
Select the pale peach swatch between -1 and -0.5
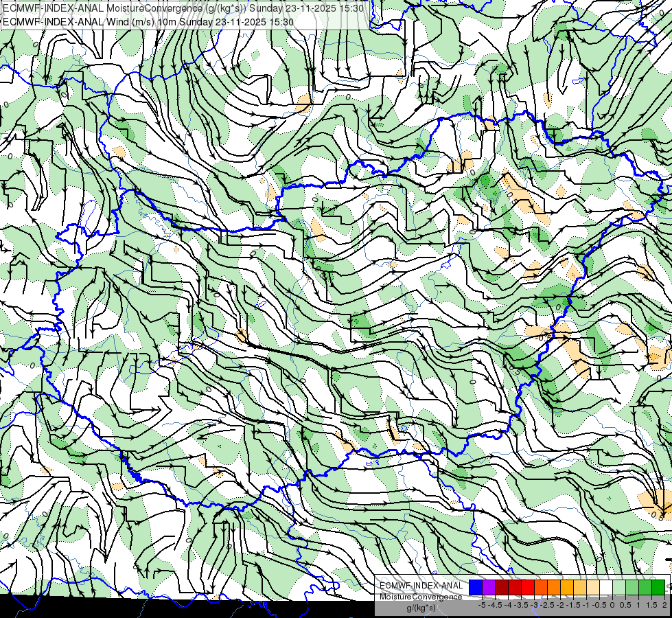pos(593,588)
